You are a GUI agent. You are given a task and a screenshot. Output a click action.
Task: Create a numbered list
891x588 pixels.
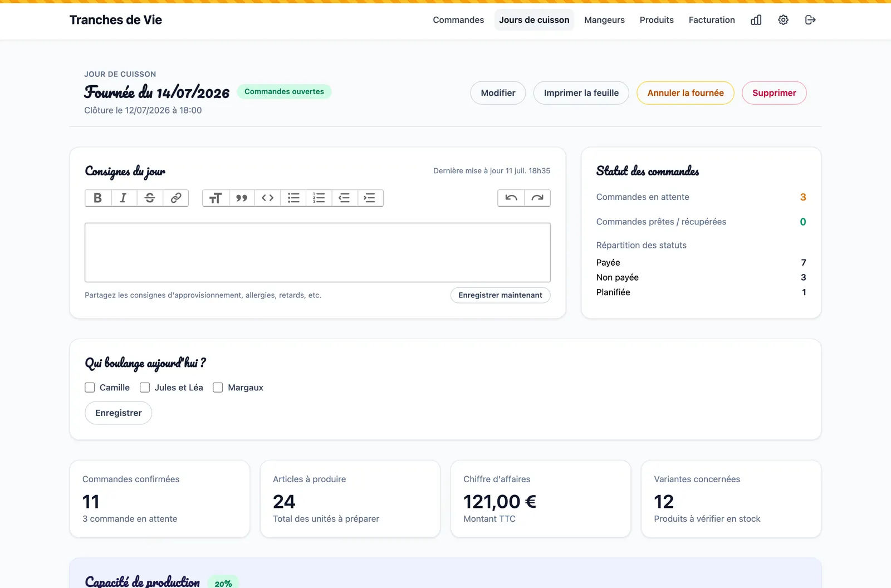tap(319, 198)
